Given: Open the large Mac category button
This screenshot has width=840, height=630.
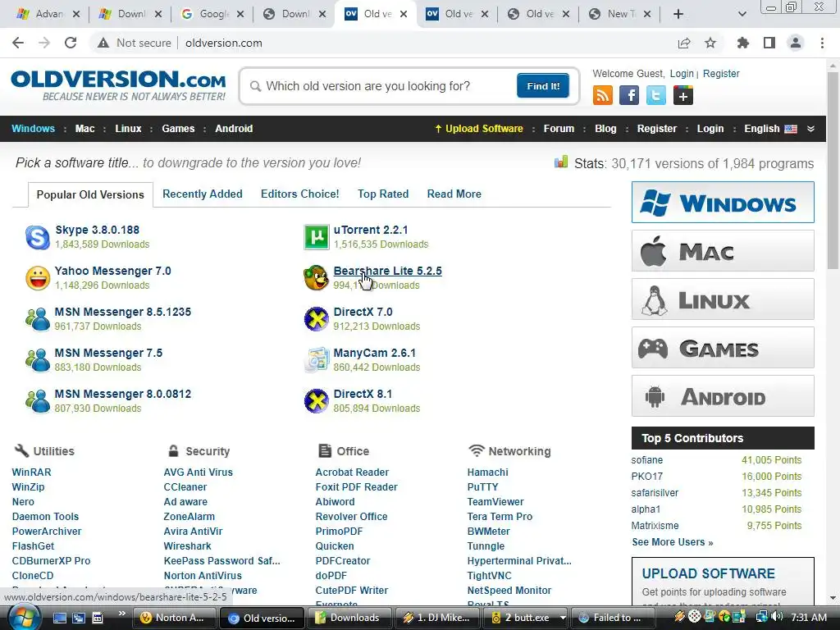Looking at the screenshot, I should pyautogui.click(x=723, y=251).
